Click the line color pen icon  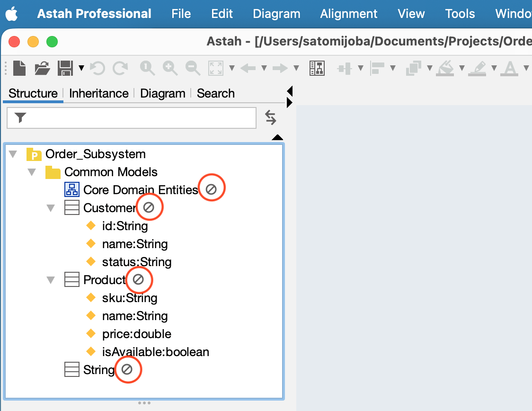(x=478, y=68)
